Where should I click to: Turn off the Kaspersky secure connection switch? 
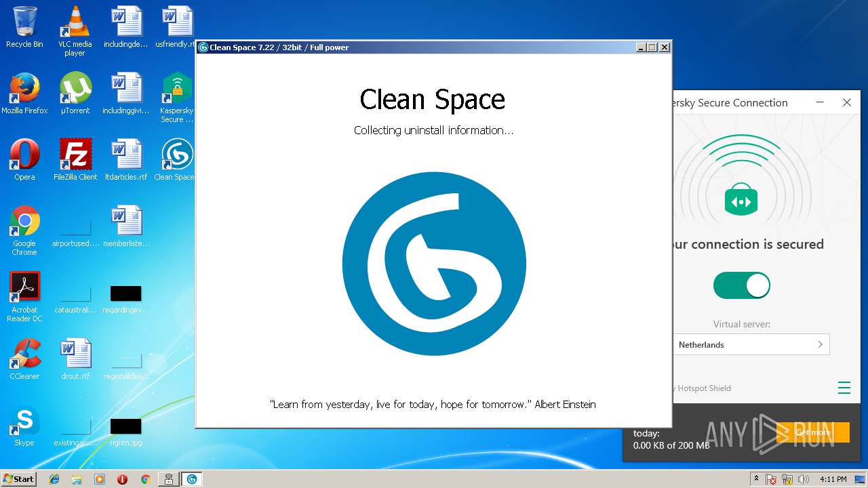[742, 285]
